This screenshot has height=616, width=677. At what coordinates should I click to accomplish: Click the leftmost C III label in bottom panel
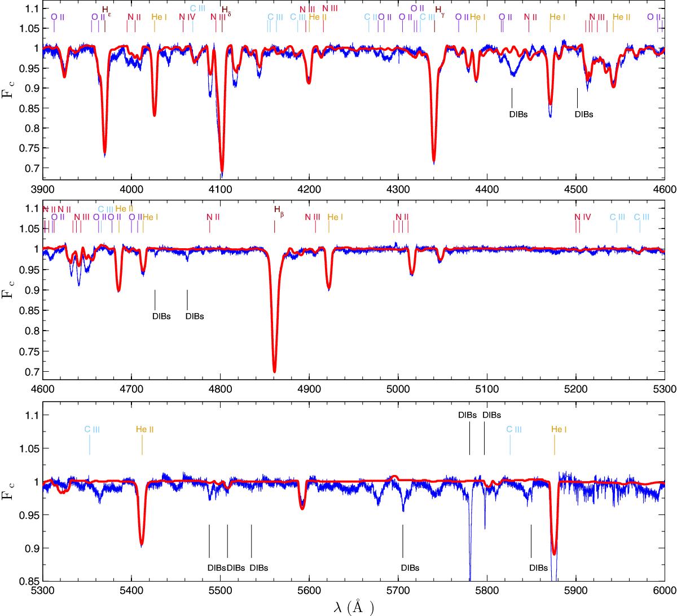click(93, 429)
